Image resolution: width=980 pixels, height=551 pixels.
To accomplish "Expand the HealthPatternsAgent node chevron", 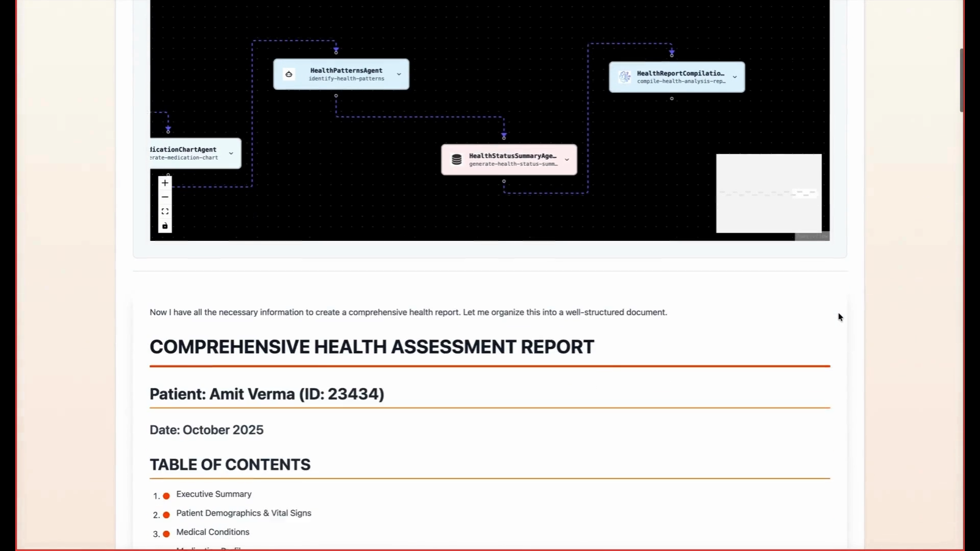I will (399, 74).
